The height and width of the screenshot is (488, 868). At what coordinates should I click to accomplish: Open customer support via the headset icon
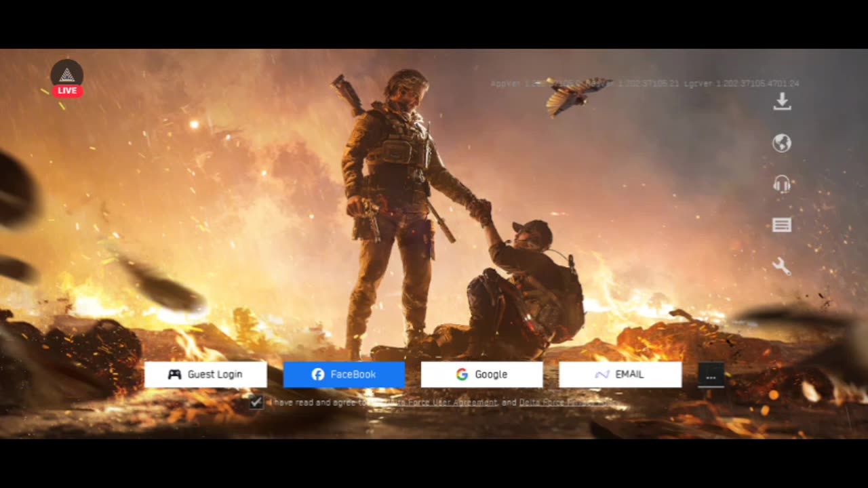click(x=782, y=184)
